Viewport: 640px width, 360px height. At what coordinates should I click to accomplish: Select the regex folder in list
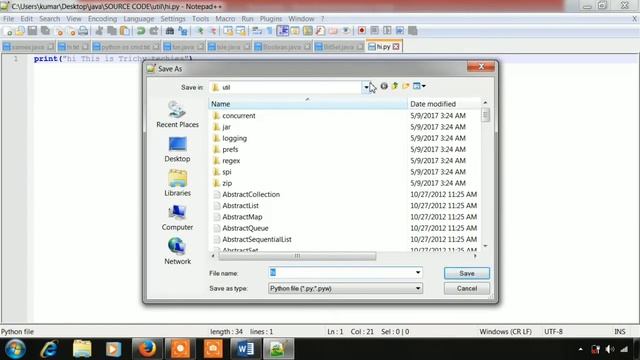(227, 161)
